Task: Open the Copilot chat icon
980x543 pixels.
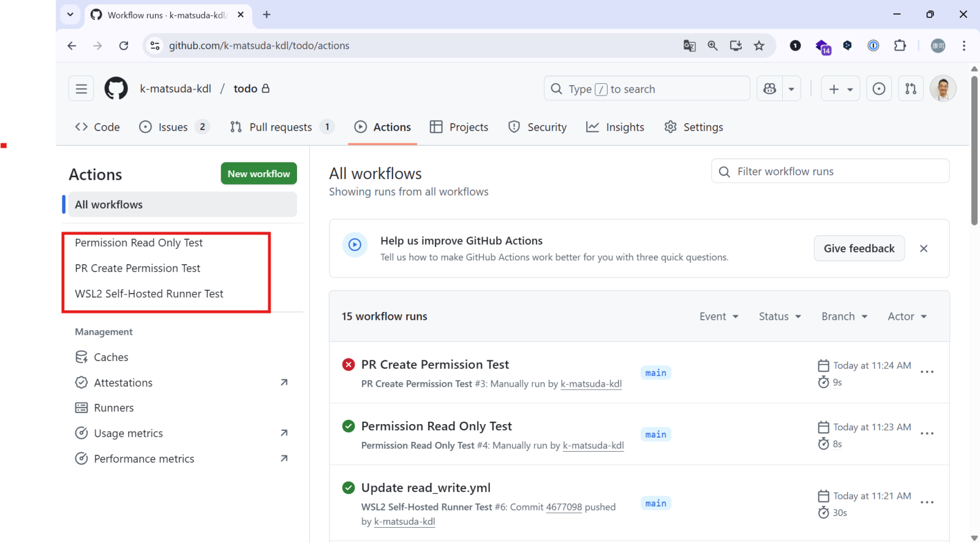Action: tap(770, 89)
